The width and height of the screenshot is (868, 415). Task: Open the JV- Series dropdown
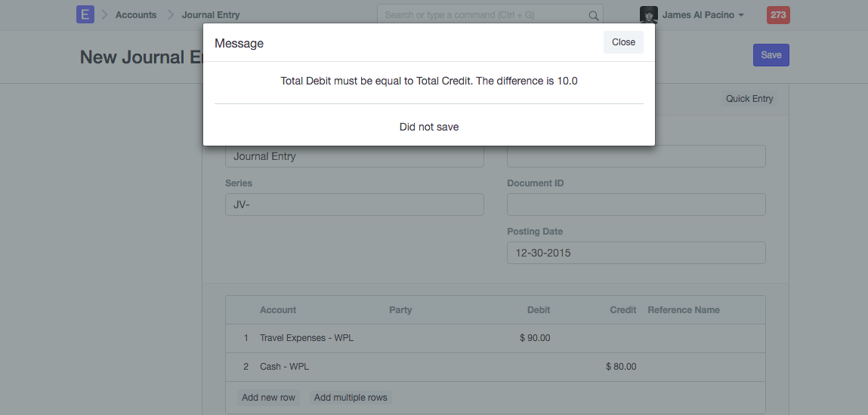354,204
